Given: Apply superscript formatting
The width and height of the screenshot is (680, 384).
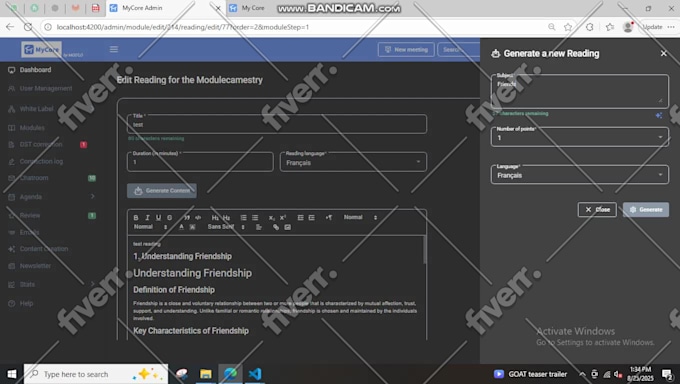Looking at the screenshot, I should tap(283, 217).
